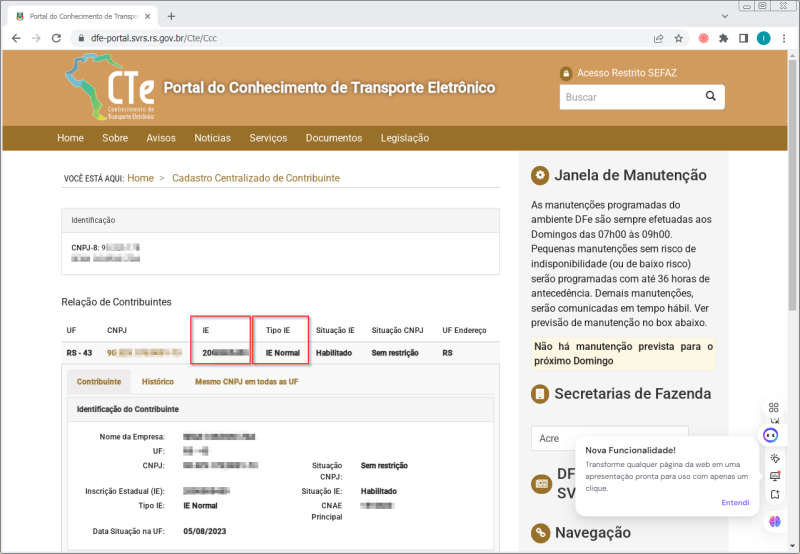Click the CTe portal logo
This screenshot has width=800, height=554.
coord(110,87)
